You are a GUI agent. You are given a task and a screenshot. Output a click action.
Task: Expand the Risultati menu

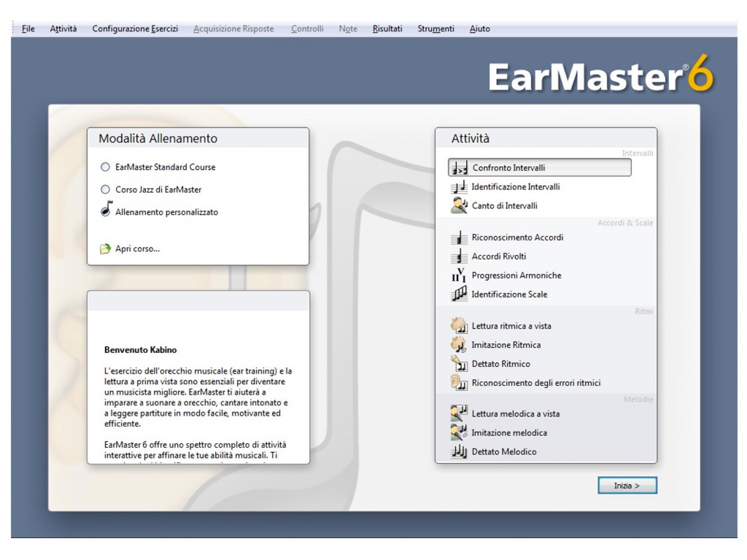pyautogui.click(x=387, y=29)
